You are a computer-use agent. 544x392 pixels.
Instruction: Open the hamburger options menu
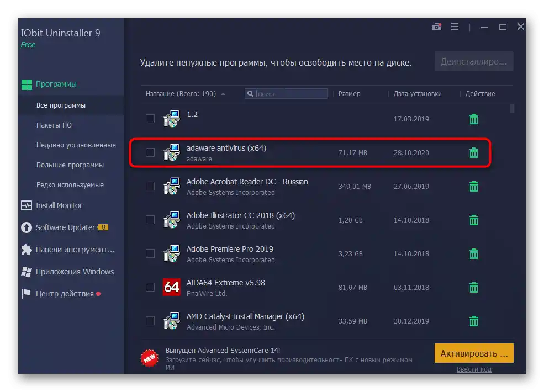(455, 27)
